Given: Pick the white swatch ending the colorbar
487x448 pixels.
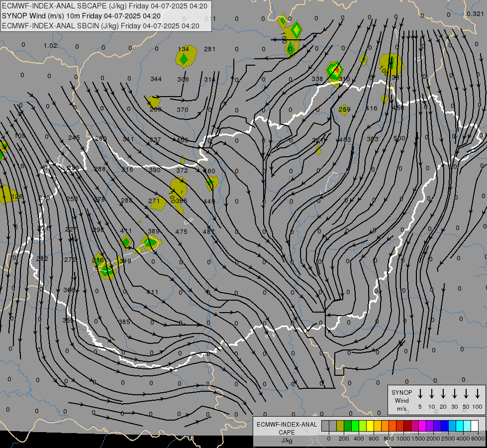Looking at the screenshot, I should 474,426.
